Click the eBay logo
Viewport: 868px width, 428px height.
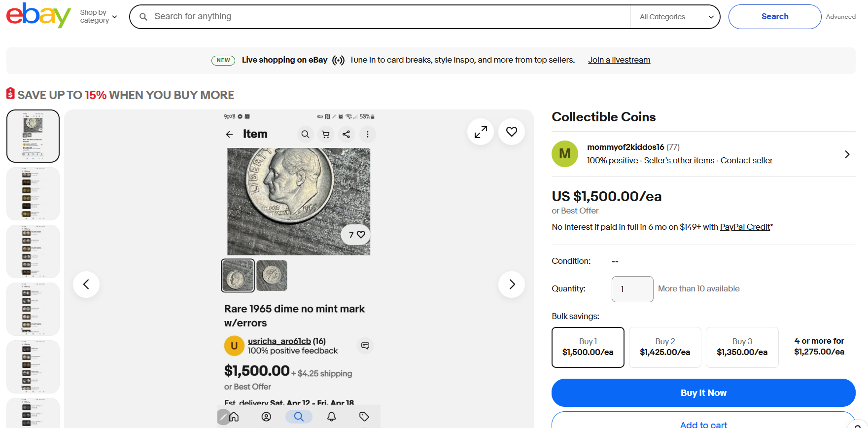pyautogui.click(x=38, y=16)
